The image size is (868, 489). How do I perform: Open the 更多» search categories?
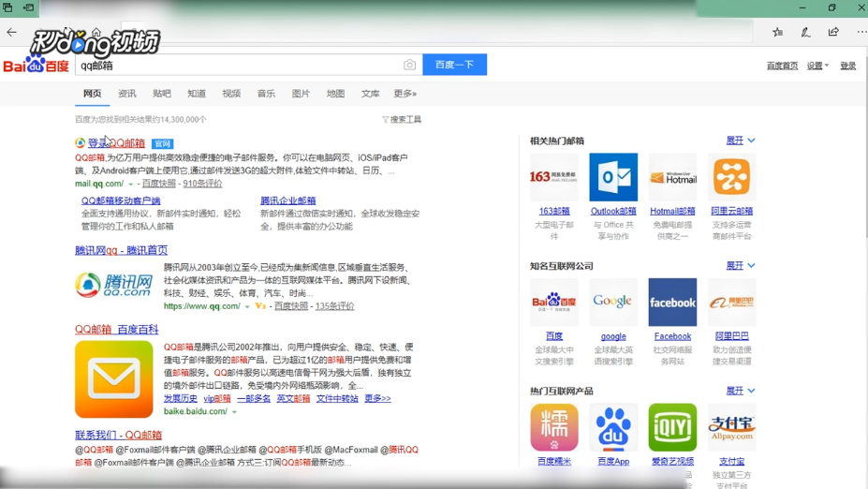pyautogui.click(x=405, y=94)
